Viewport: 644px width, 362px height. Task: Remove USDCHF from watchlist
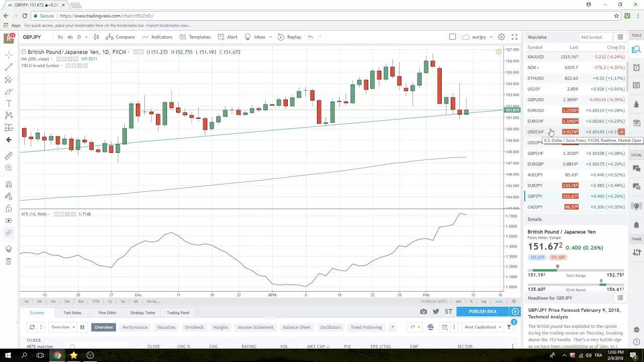(x=621, y=132)
